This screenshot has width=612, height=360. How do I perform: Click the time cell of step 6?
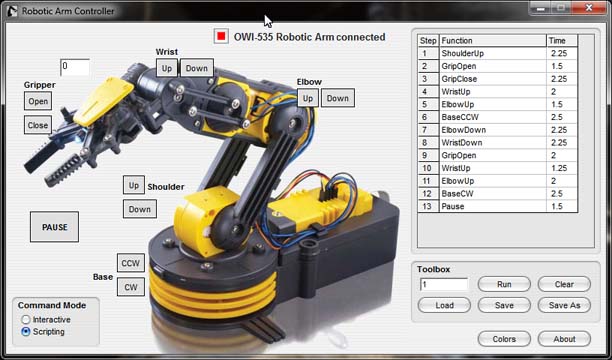562,117
